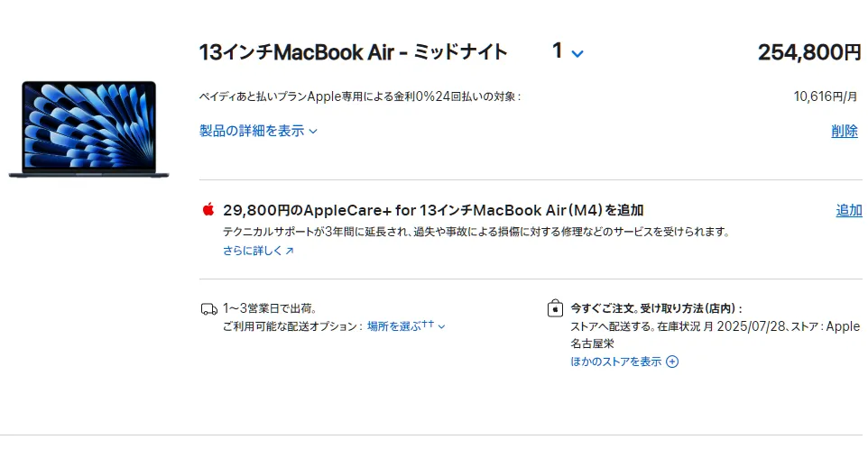Click the 13インチMacBook Air - ミッドナイト title
This screenshot has height=458, width=868.
point(353,52)
